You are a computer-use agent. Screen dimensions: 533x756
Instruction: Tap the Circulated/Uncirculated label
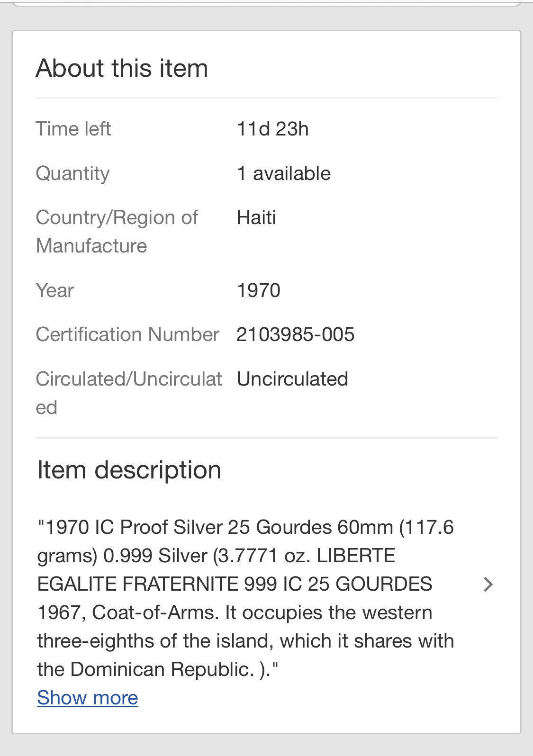click(129, 393)
